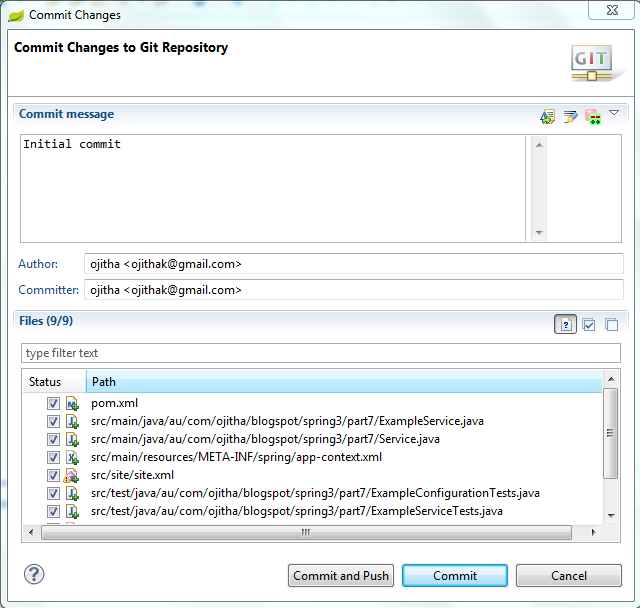640x608 pixels.
Task: Open the commit message view menu arrow
Action: (x=614, y=113)
